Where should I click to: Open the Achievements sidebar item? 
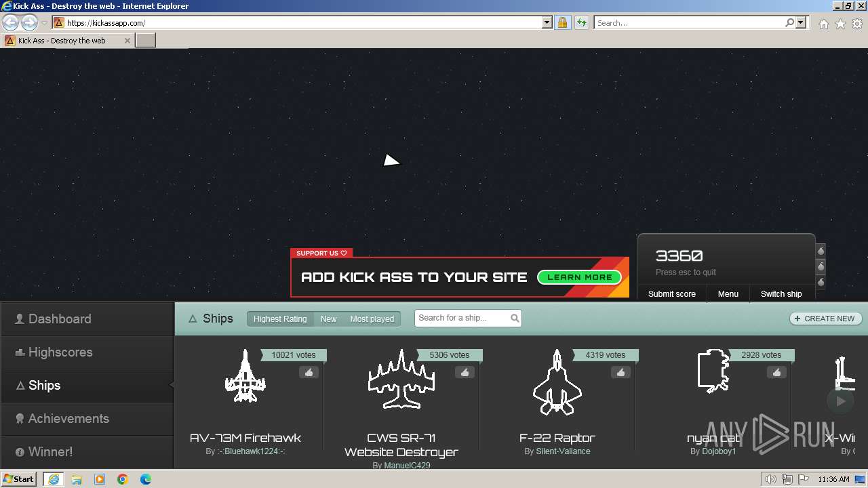pyautogui.click(x=87, y=419)
